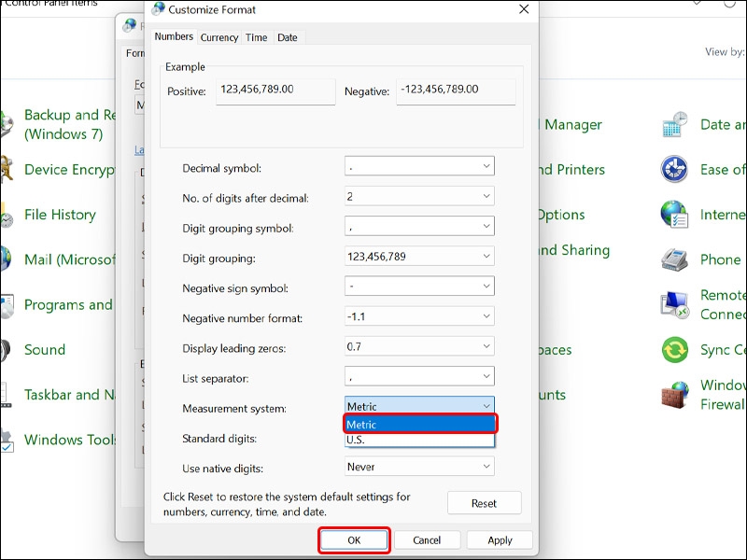Select U.S. measurement system option

(419, 440)
